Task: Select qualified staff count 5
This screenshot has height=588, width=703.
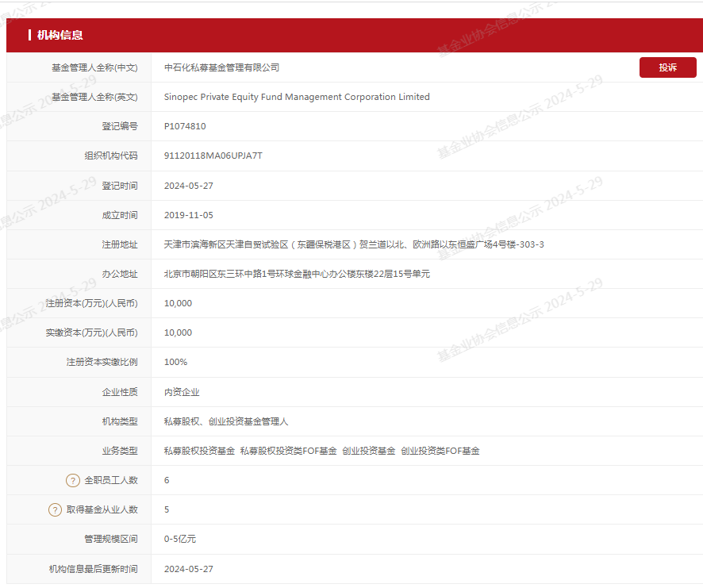Action: (x=167, y=509)
